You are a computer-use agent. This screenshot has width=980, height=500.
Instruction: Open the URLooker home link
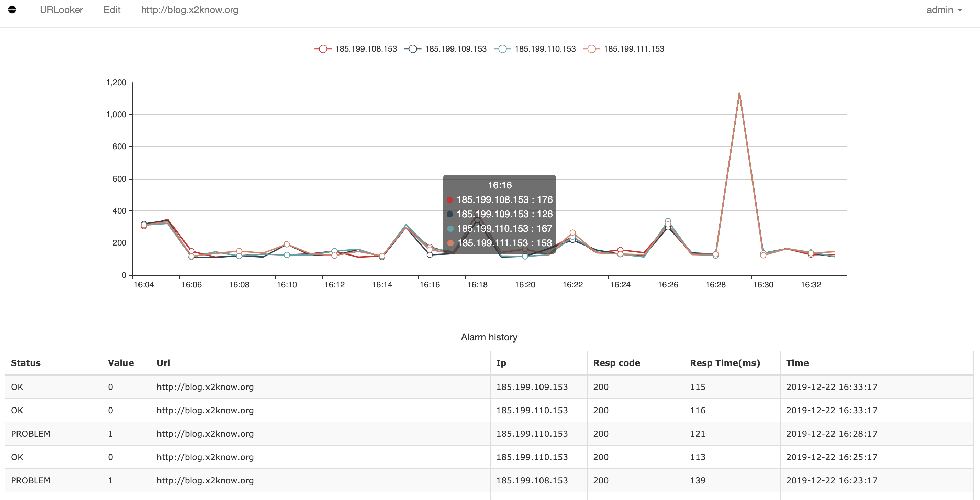point(61,10)
